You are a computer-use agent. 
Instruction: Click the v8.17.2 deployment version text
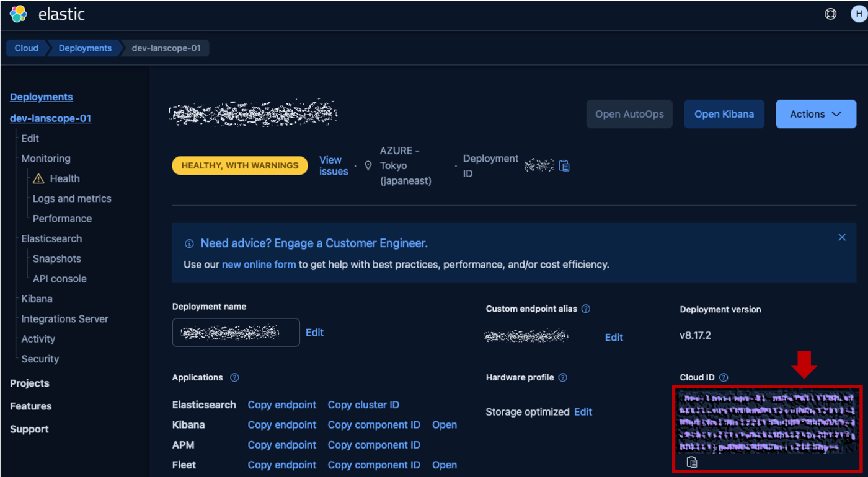click(695, 335)
